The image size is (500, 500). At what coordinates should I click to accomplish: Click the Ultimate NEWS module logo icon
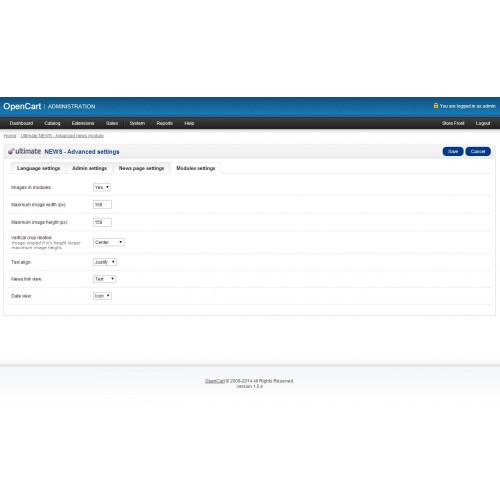coord(11,151)
